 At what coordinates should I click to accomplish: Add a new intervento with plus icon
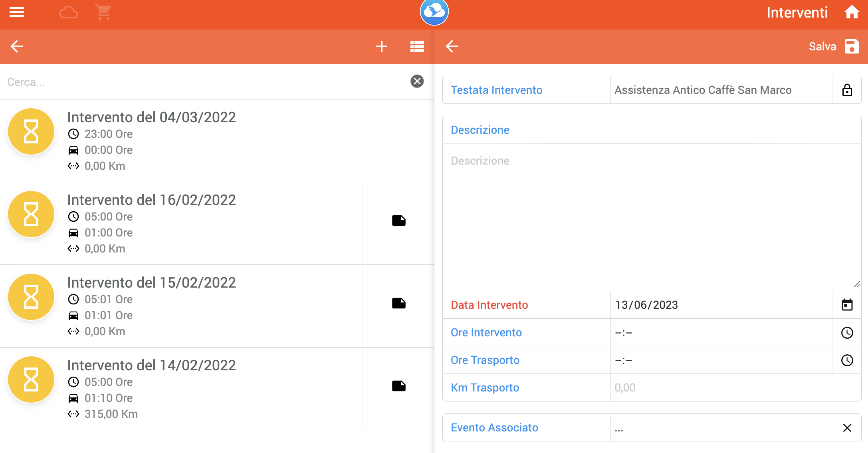(381, 46)
